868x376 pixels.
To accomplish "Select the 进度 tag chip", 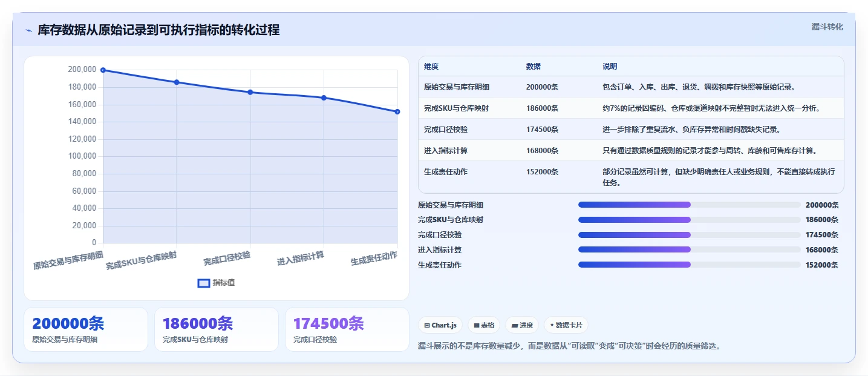I will 522,325.
